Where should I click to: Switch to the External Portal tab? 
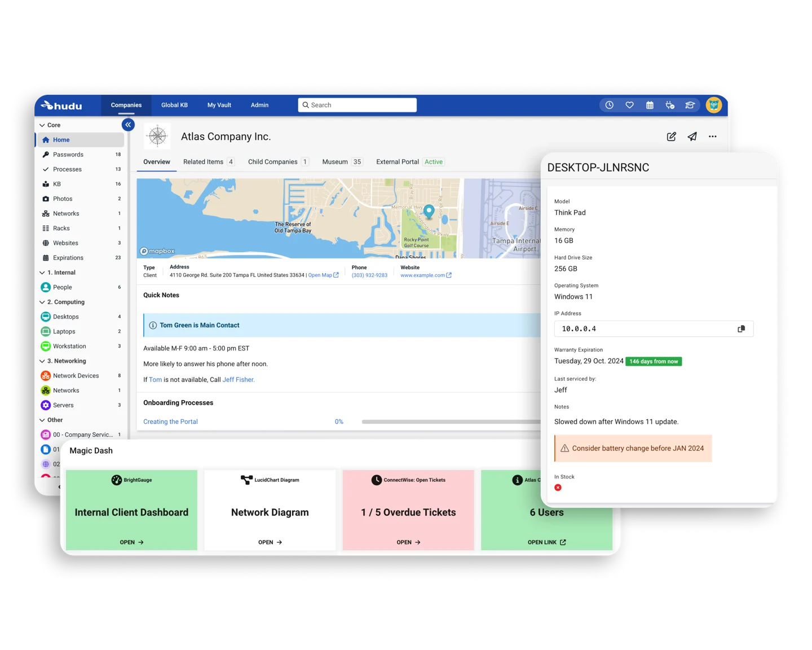pos(411,162)
